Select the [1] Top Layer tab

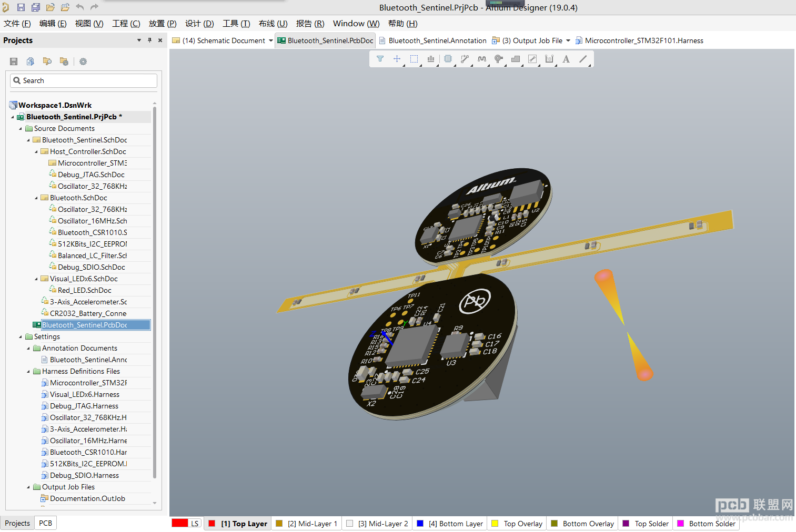(x=238, y=524)
